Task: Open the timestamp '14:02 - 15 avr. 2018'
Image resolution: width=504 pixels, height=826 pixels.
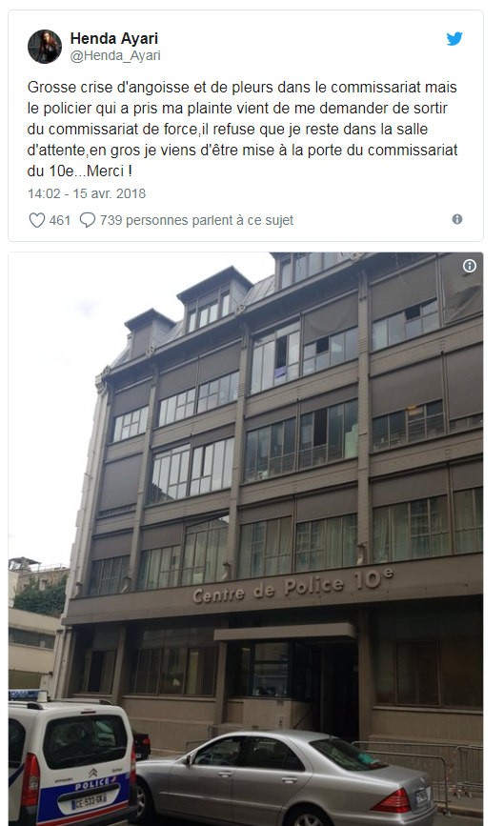Action: click(87, 193)
